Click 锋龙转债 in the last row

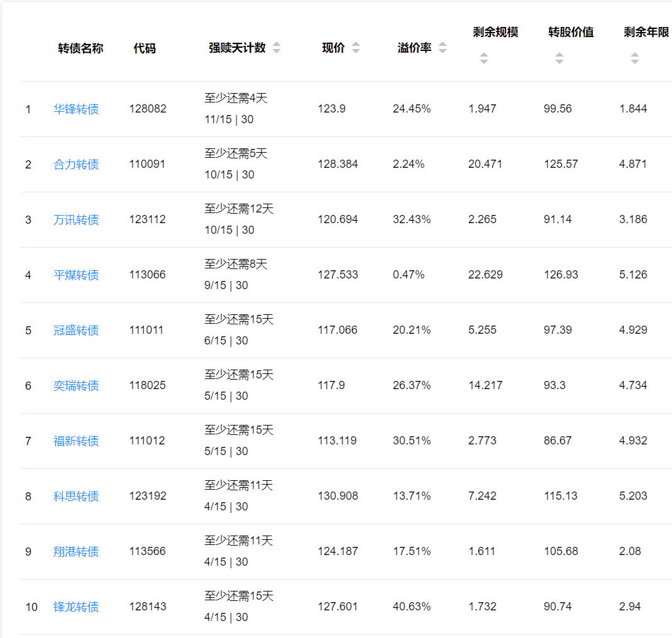pos(76,607)
